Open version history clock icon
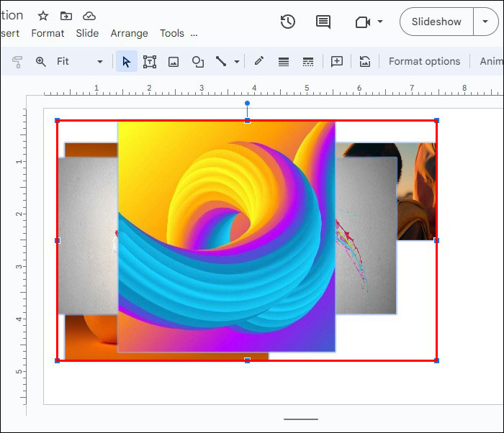504x433 pixels. tap(287, 22)
